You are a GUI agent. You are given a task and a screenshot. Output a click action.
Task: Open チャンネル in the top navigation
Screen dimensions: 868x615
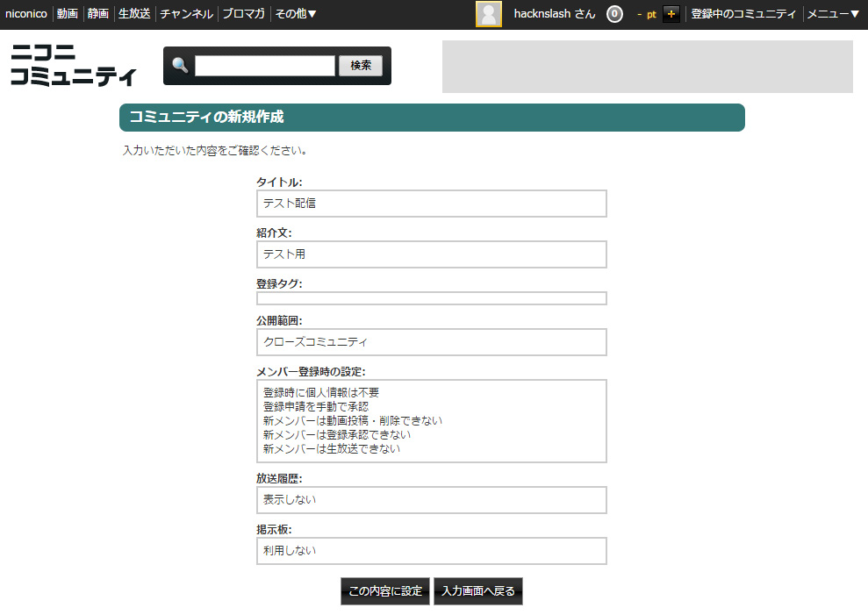(x=187, y=14)
